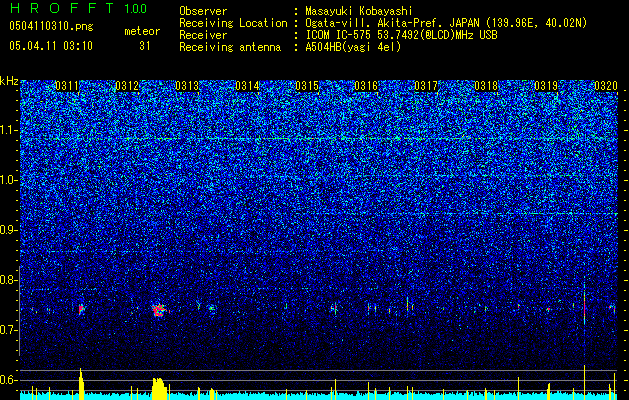
Task: Click the 0.9 kHz axis label
Action: point(9,230)
